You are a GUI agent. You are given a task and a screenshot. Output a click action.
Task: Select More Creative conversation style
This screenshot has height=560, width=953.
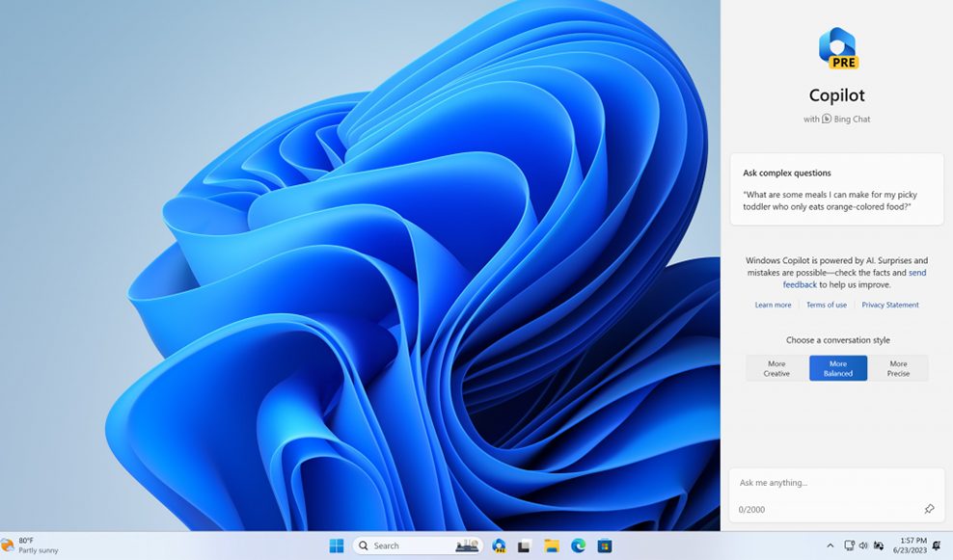776,368
